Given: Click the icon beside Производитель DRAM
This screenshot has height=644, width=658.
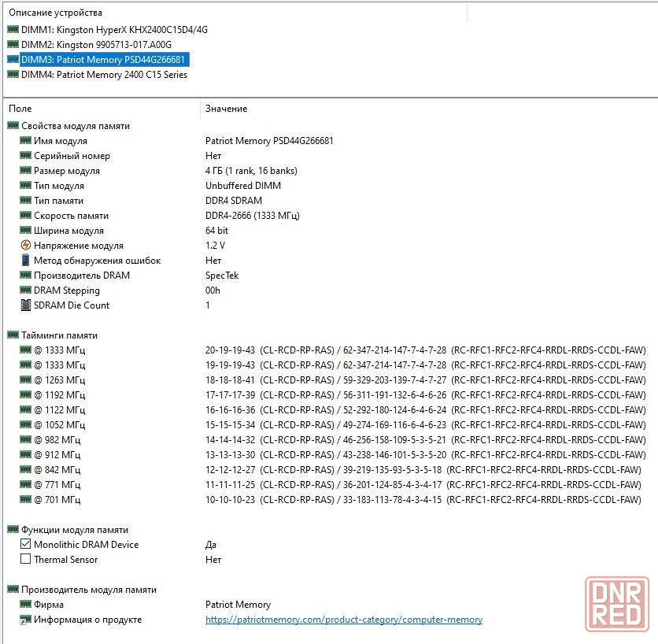Looking at the screenshot, I should click(26, 275).
